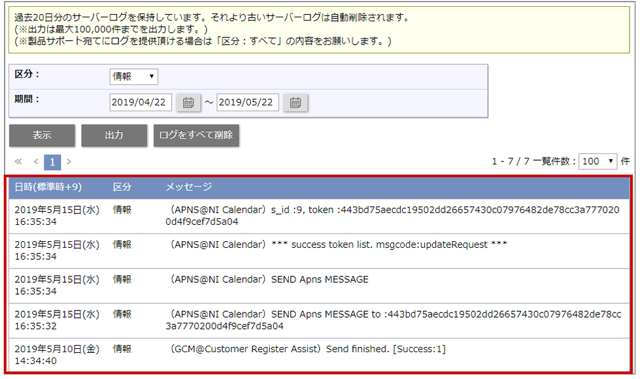Select the 'SEND Apns MESSAGE' log entry at 16:35:34
The width and height of the screenshot is (640, 379).
coord(269,279)
